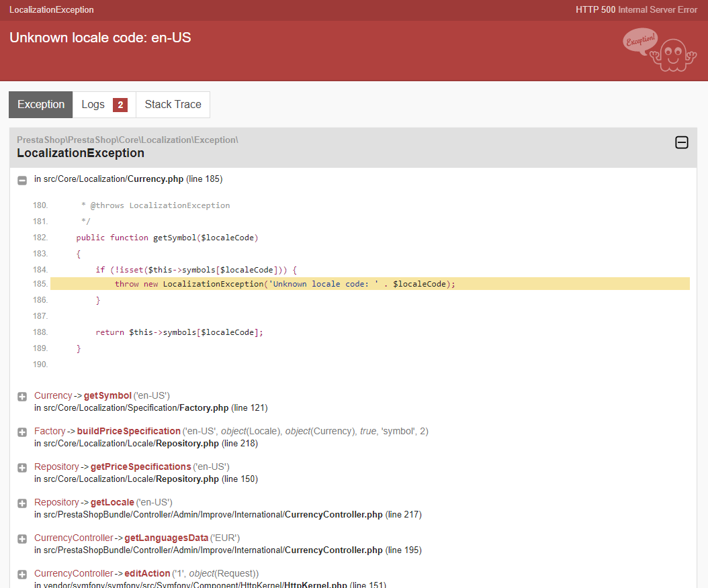Click 'HTTP 500 Internal Server Error' text

pyautogui.click(x=636, y=10)
